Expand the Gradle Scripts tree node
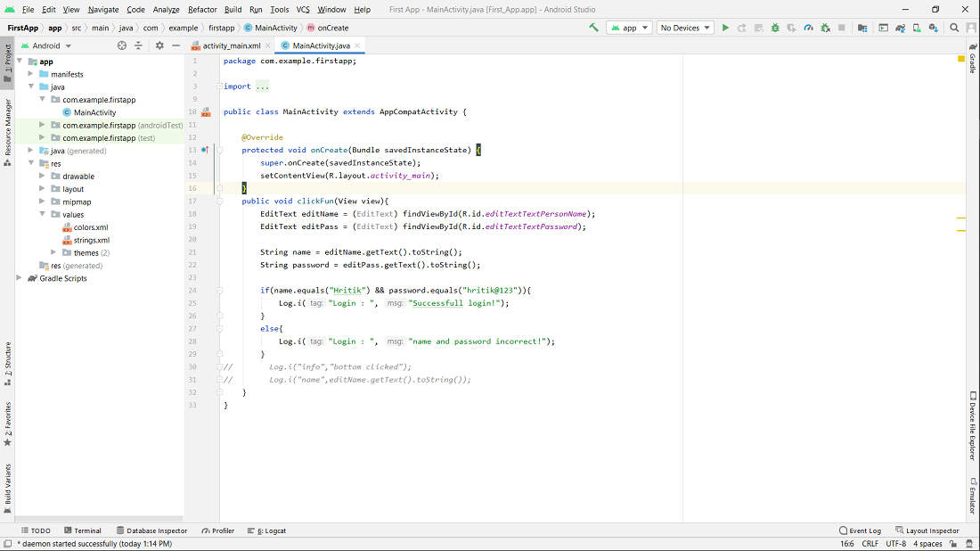 coord(20,278)
